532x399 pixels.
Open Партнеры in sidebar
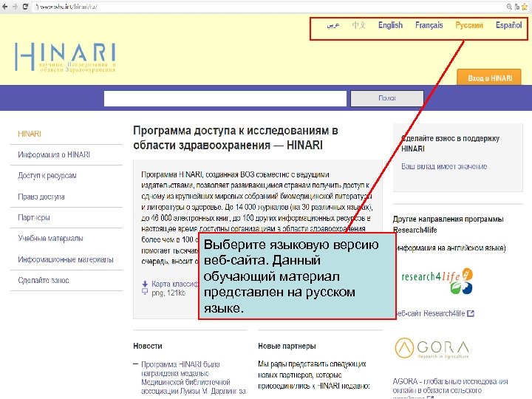[34, 217]
